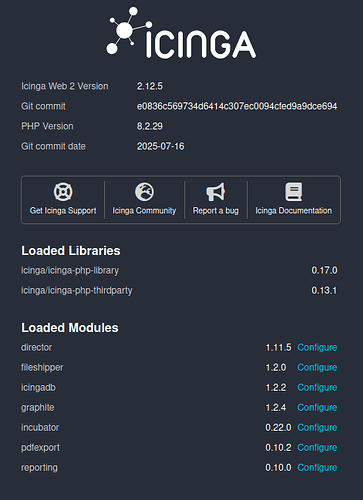The image size is (363, 500).
Task: Click pdfexport version 0.10.2
Action: click(x=278, y=447)
